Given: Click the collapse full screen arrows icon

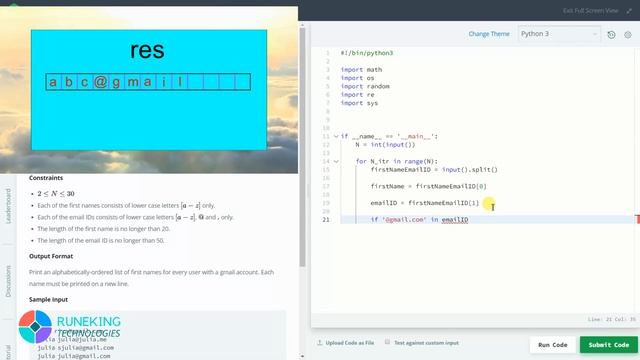Looking at the screenshot, I should (629, 11).
